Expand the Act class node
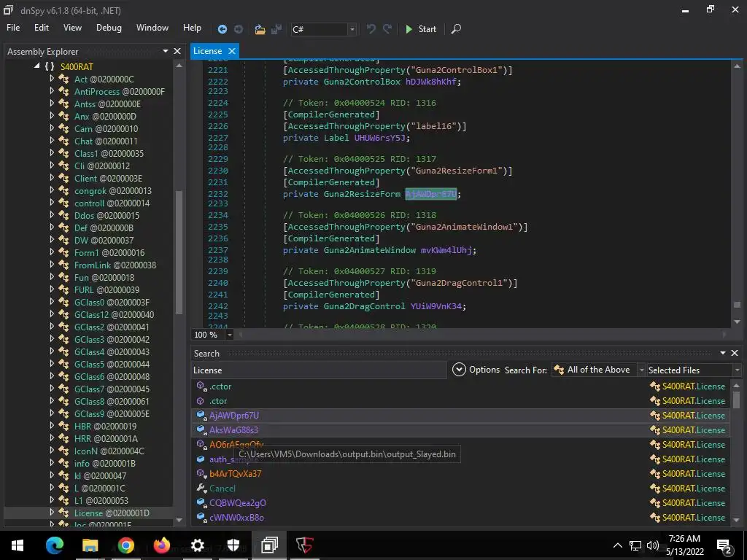This screenshot has width=747, height=560. [x=52, y=79]
